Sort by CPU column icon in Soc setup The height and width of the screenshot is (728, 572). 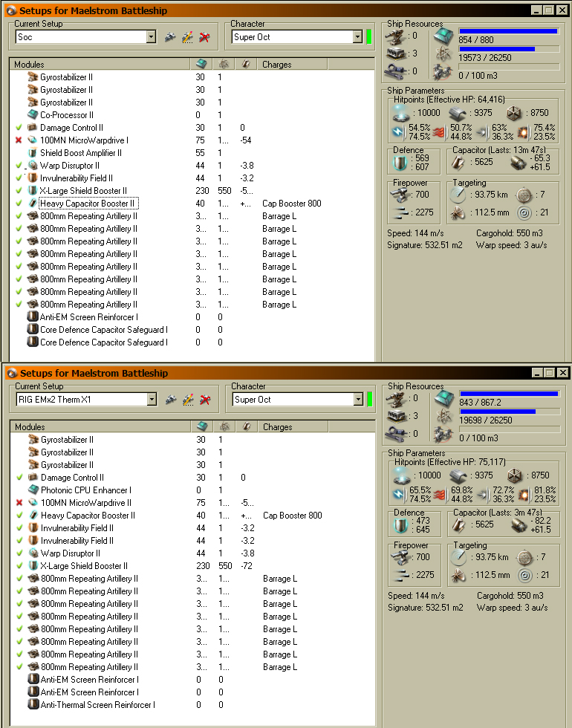[x=201, y=64]
